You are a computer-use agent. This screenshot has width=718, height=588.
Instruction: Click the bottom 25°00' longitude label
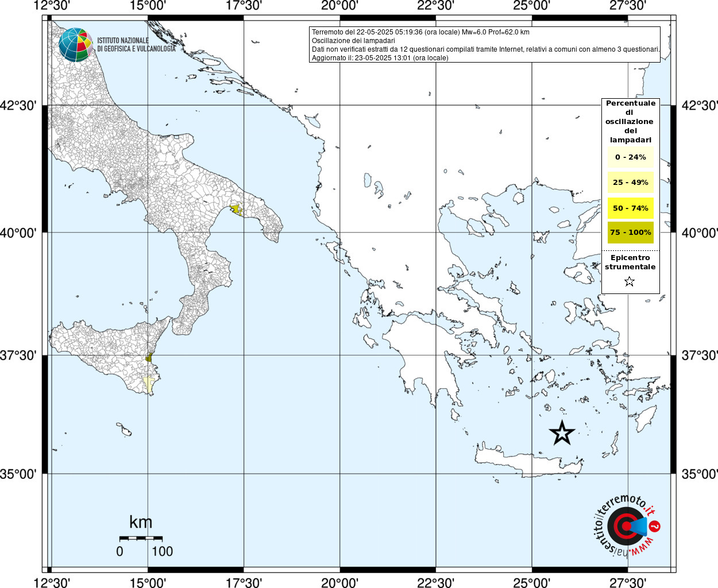pyautogui.click(x=531, y=583)
